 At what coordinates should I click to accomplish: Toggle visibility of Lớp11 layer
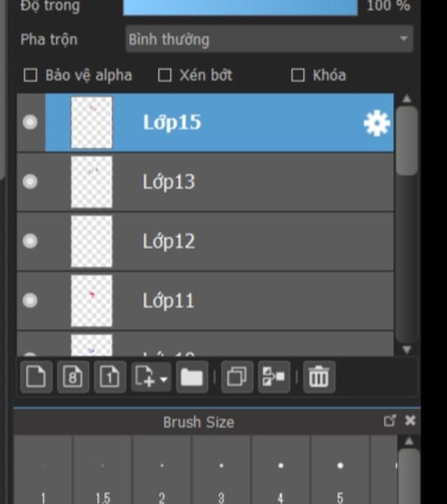pyautogui.click(x=30, y=301)
